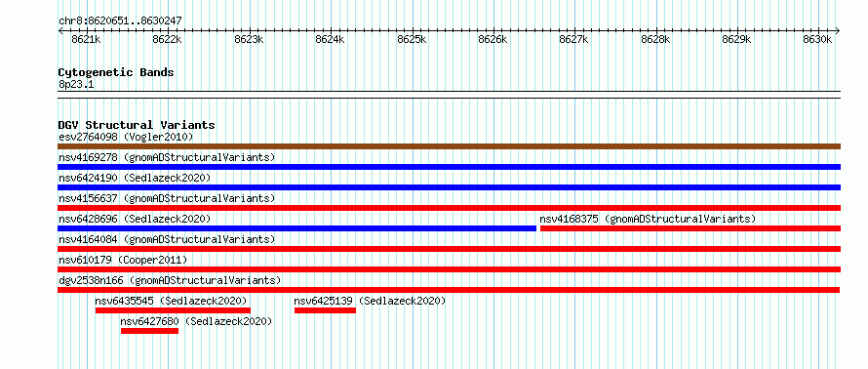Click the 8630k ruler tick label

817,40
